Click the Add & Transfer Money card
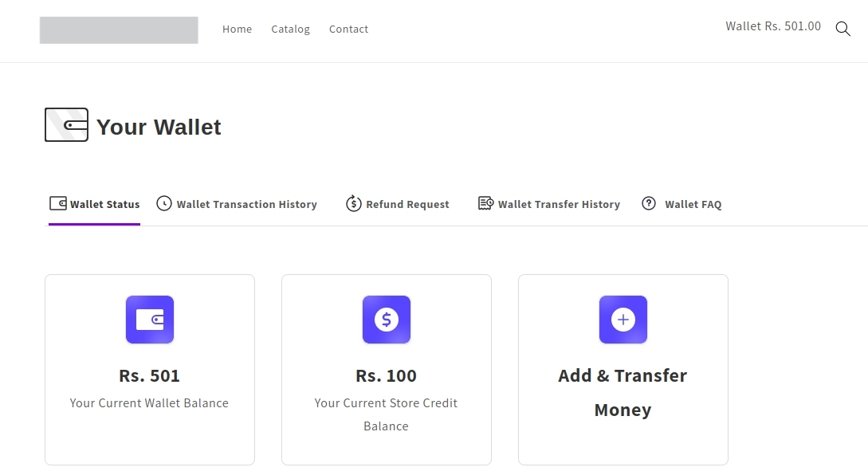The width and height of the screenshot is (868, 475). click(623, 392)
